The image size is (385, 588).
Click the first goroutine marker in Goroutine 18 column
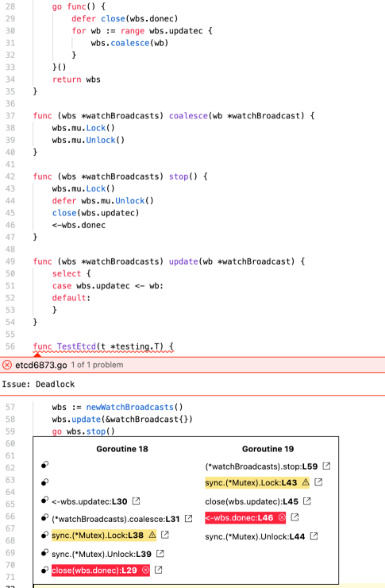point(44,465)
